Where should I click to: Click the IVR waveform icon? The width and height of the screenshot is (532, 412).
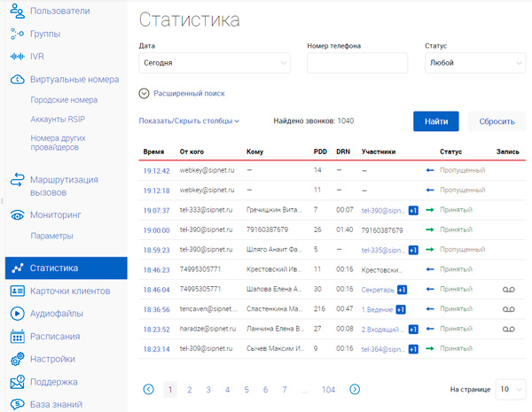click(x=16, y=56)
